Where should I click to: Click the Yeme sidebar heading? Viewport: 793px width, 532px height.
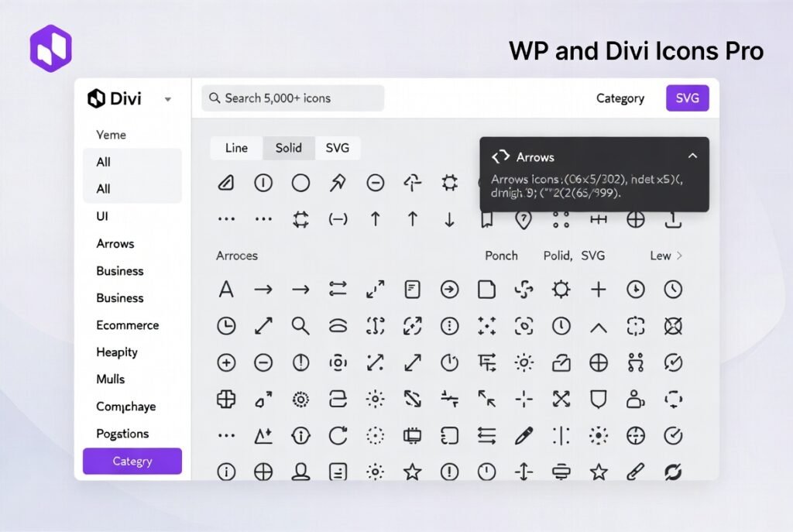112,135
